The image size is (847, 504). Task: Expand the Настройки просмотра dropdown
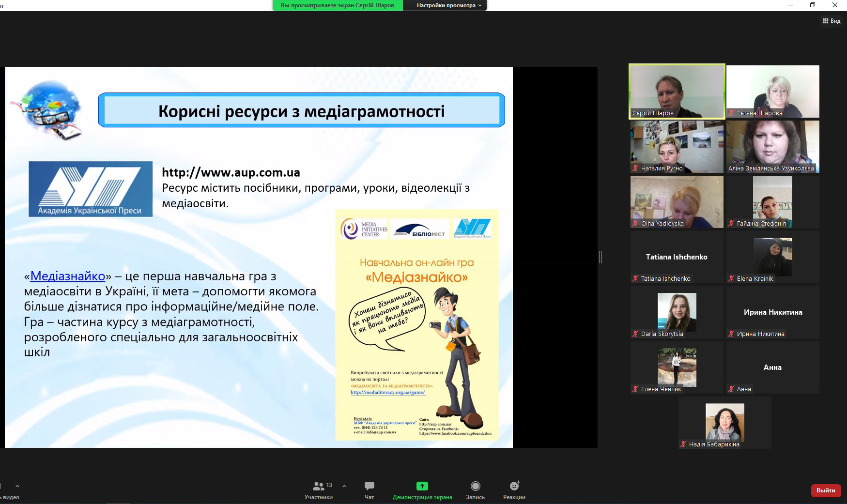pyautogui.click(x=448, y=5)
